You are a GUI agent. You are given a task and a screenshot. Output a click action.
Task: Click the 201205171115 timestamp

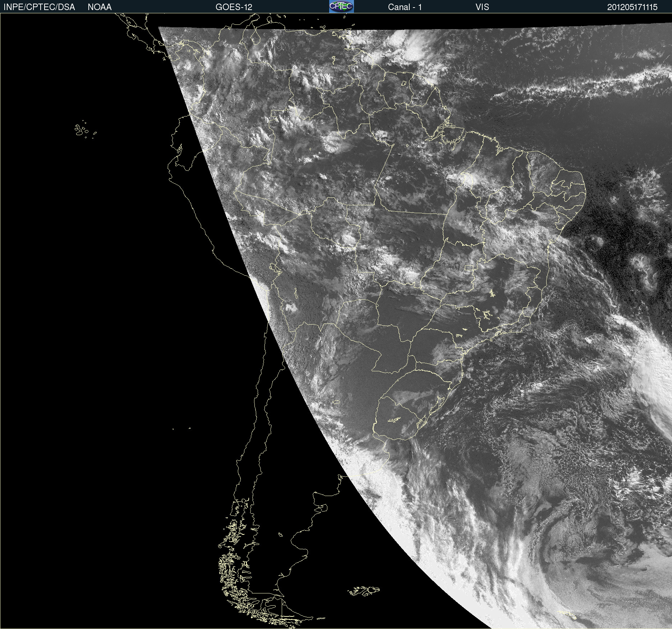[632, 7]
